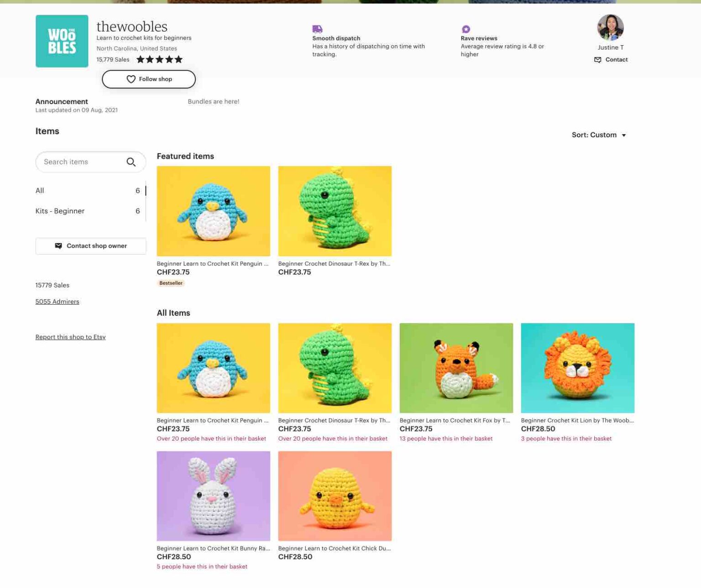Click the Rave reviews star badge icon
Image resolution: width=701 pixels, height=588 pixels.
click(x=466, y=29)
